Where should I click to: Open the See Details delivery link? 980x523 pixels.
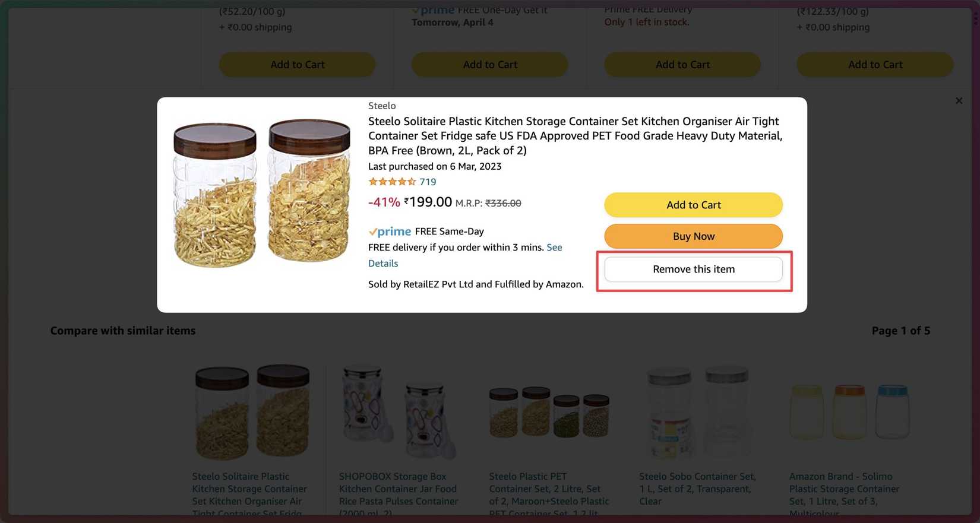(554, 248)
